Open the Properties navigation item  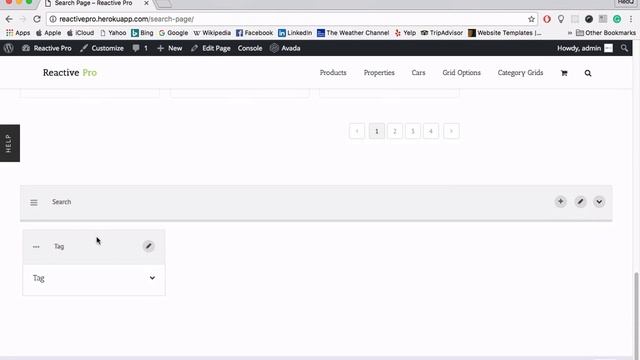click(x=379, y=73)
